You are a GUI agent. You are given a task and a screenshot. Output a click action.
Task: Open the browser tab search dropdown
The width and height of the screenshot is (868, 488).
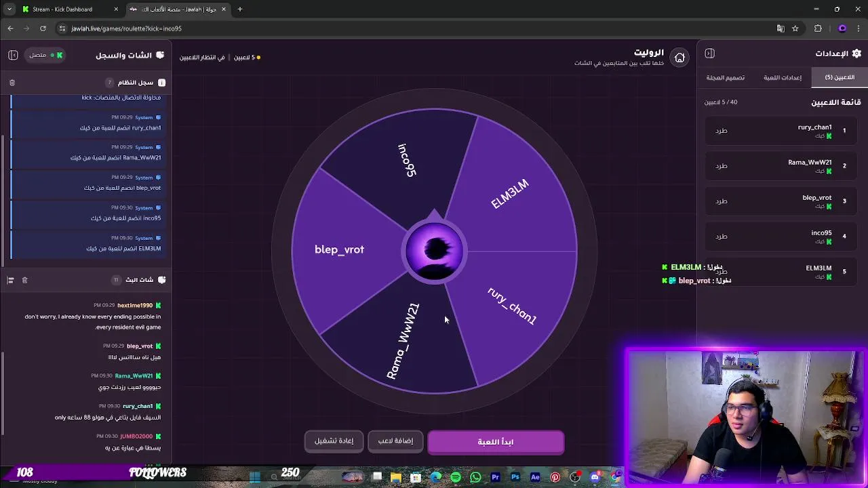click(x=9, y=9)
